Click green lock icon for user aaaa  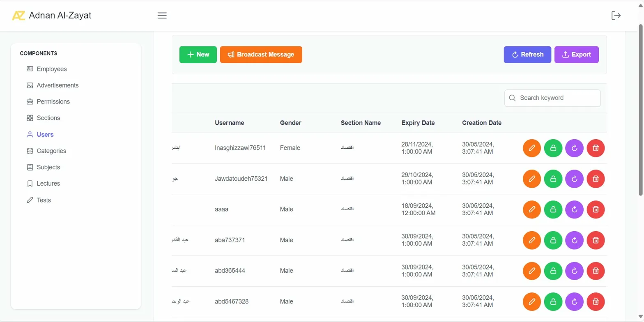[553, 209]
